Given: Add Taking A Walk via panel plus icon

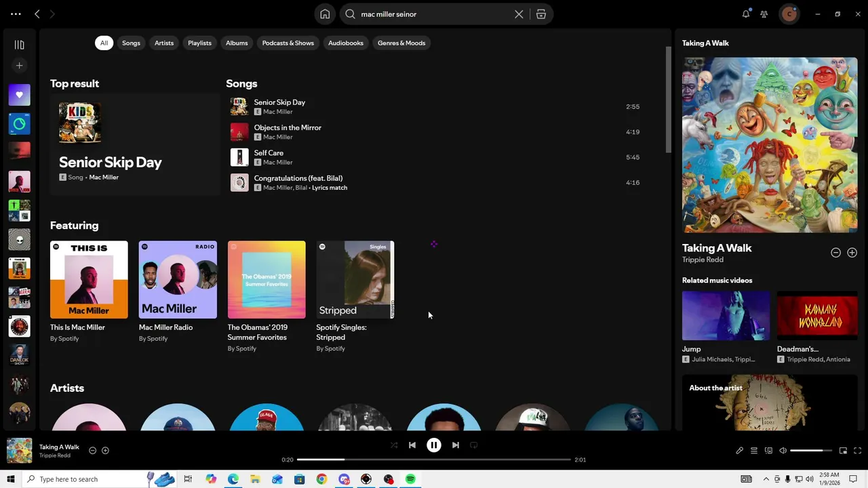Looking at the screenshot, I should (x=852, y=252).
